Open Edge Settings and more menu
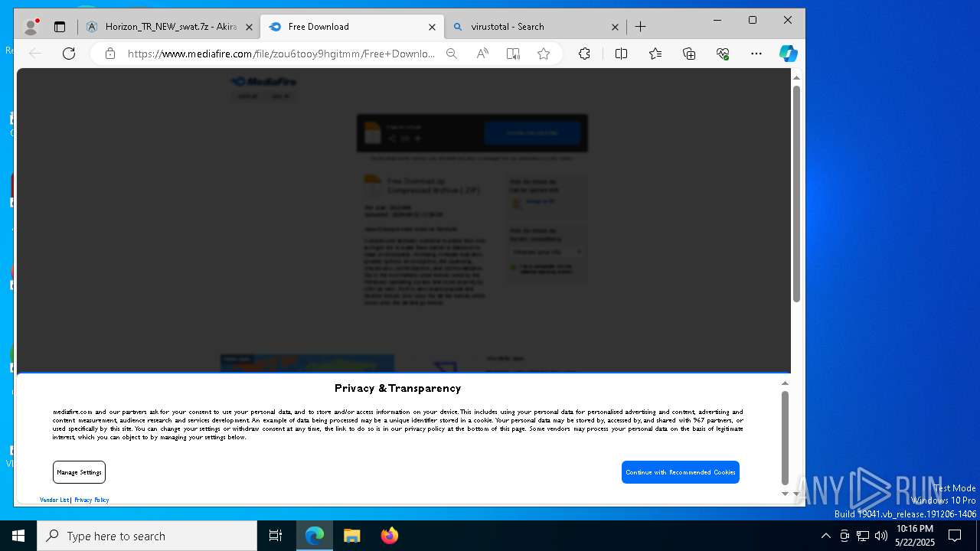Image resolution: width=980 pixels, height=551 pixels. 756,54
